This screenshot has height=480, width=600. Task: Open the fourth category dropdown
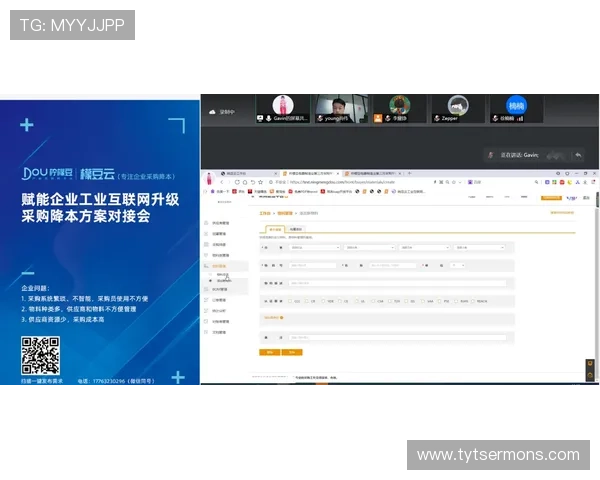tap(479, 248)
